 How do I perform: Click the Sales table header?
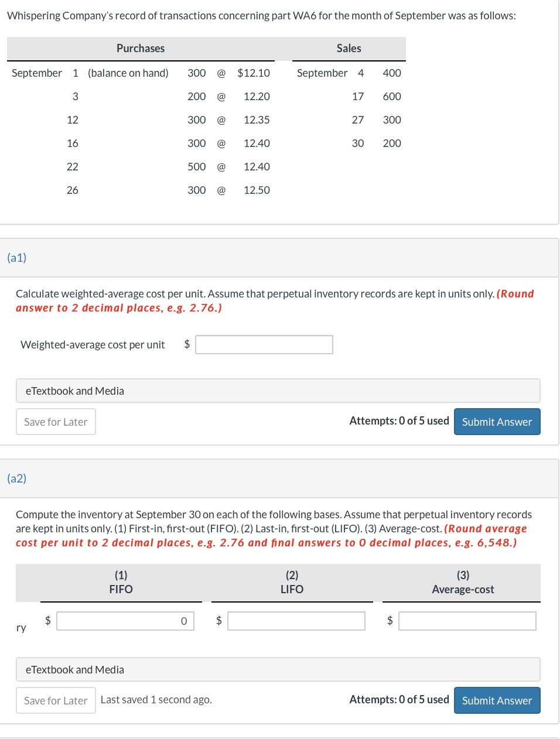tap(349, 49)
